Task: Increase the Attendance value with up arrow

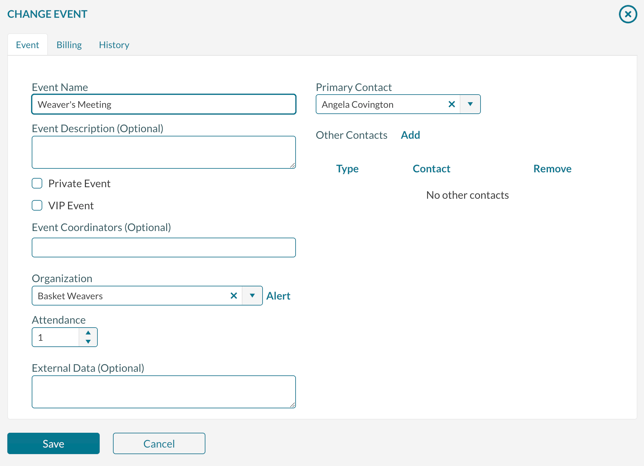Action: tap(88, 333)
